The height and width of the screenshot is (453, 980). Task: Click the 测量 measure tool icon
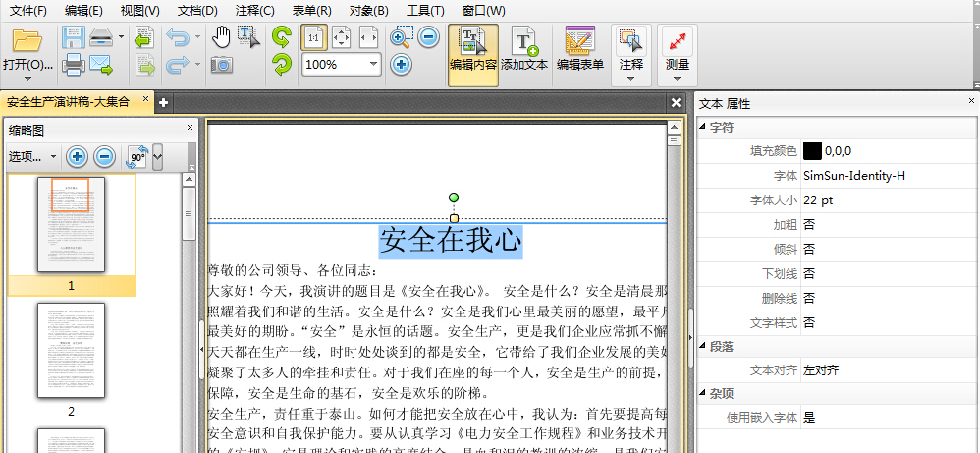pos(678,41)
